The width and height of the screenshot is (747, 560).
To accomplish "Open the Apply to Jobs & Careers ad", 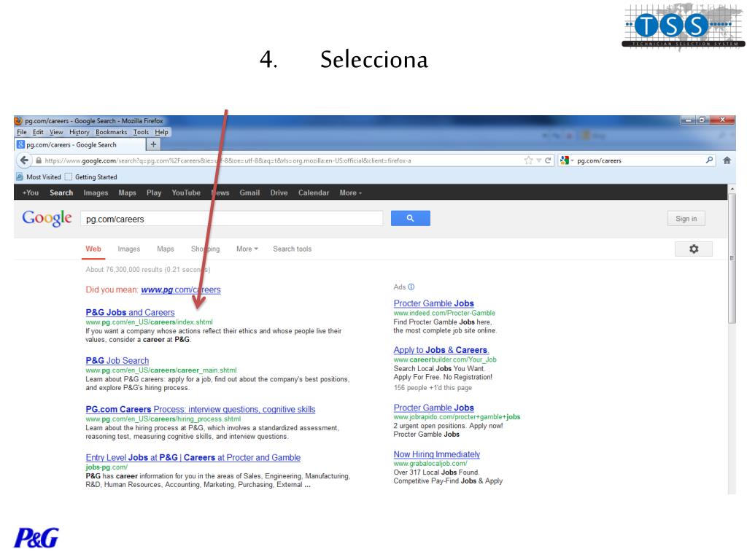I will point(441,349).
